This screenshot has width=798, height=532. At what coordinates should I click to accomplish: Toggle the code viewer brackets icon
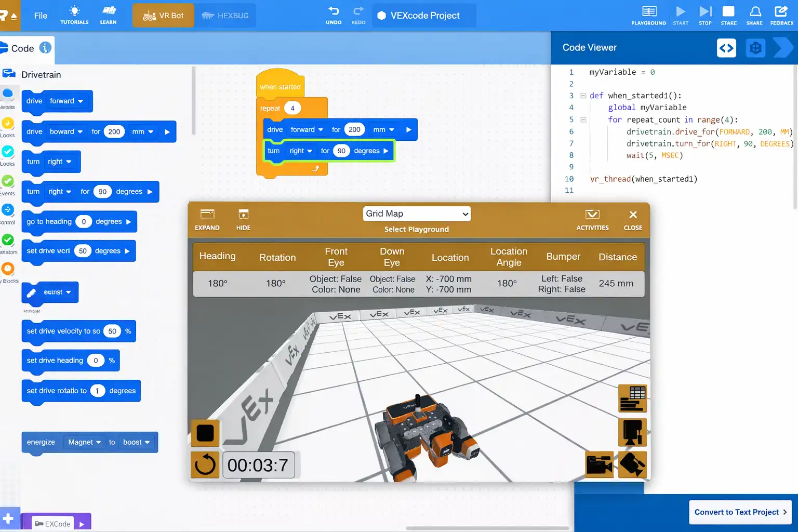[726, 48]
